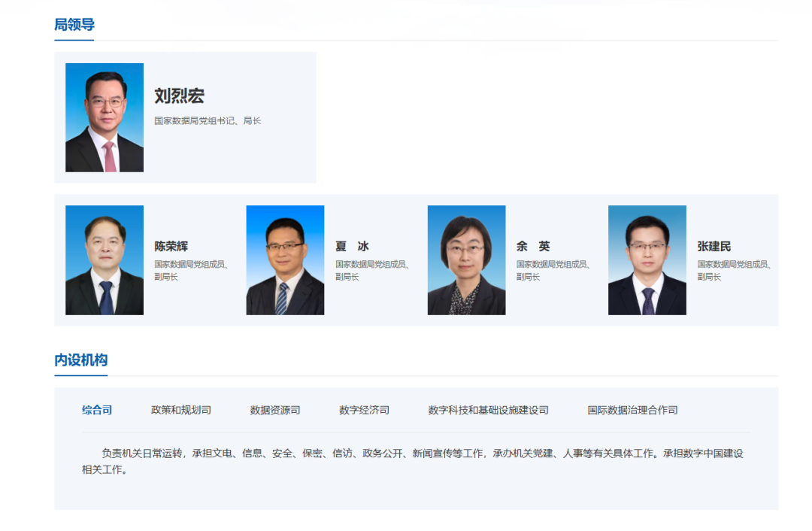Image resolution: width=812 pixels, height=531 pixels.
Task: Open the 国际数据治理合作司 tab
Action: (x=632, y=410)
